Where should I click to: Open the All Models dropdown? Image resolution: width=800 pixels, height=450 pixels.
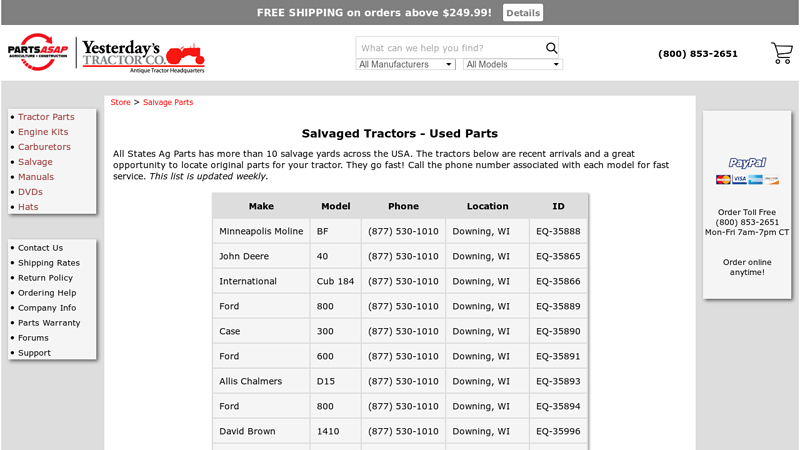click(513, 65)
